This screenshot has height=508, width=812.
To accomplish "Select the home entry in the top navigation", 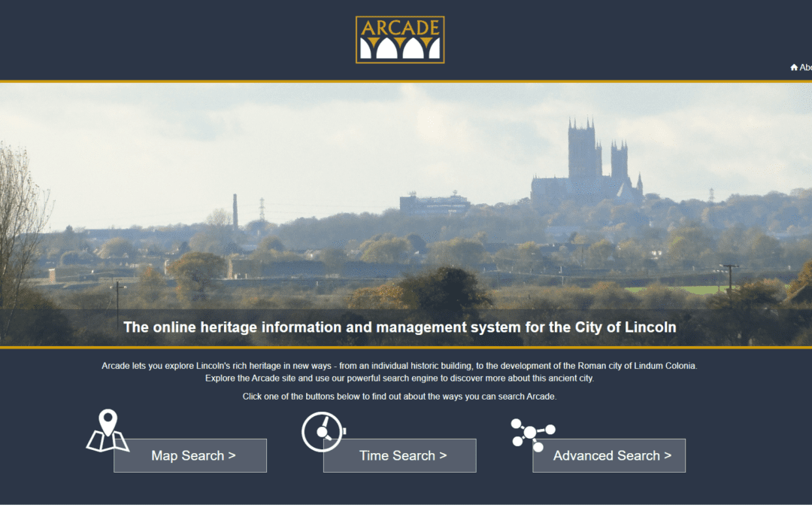I will 794,67.
